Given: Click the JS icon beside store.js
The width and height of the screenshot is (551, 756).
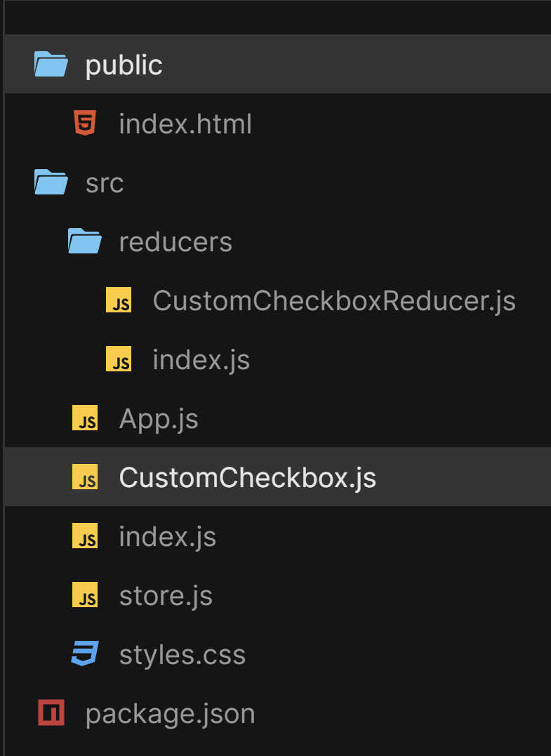Looking at the screenshot, I should 85,595.
